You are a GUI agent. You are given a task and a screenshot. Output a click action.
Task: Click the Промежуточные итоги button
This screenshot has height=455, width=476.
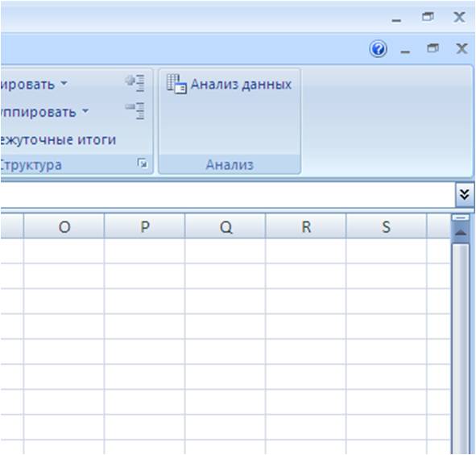pos(59,139)
